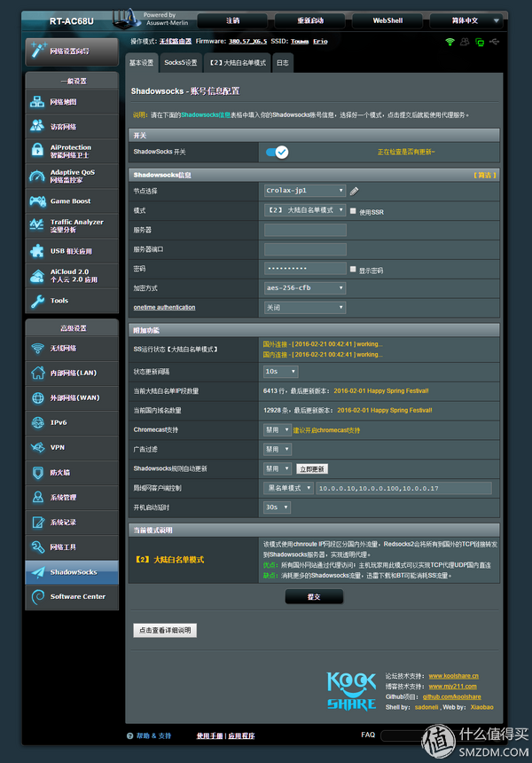This screenshot has height=763, width=532.
Task: Open the Network Map icon in the sidebar
Action: tap(37, 102)
